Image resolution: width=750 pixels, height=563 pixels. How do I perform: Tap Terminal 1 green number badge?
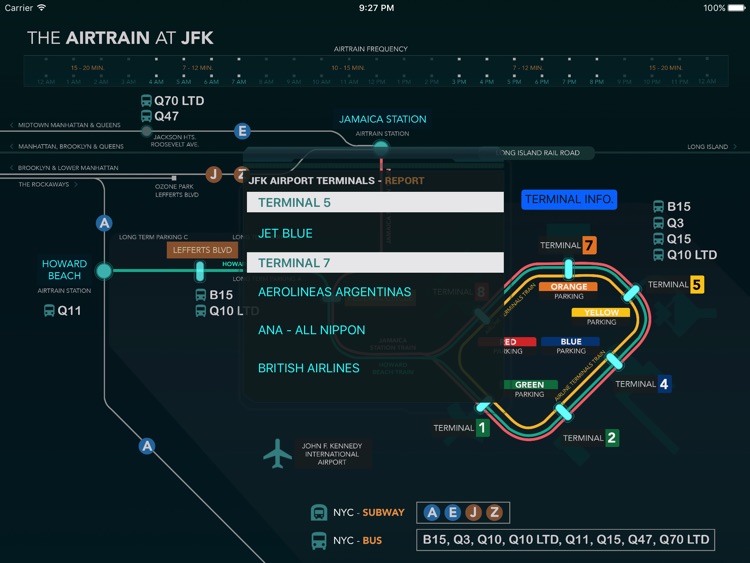(482, 428)
